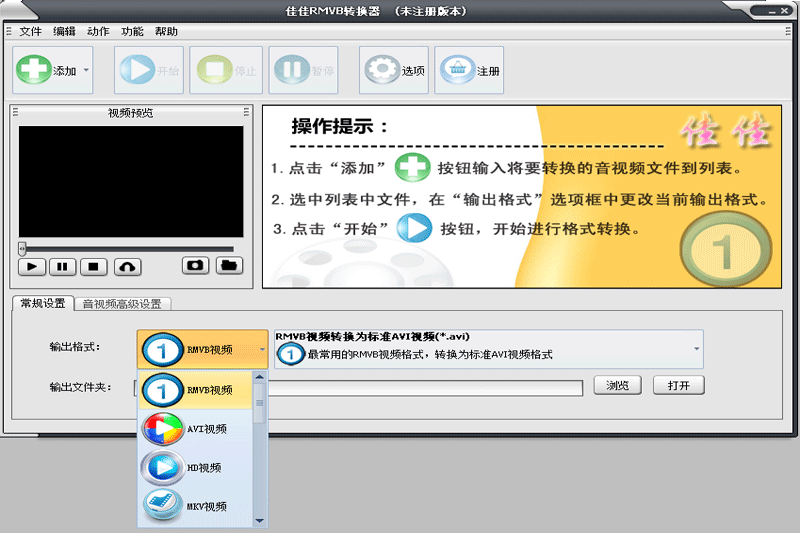Screen dimensions: 800x533
Task: Switch to 常规设置 tab
Action: click(43, 303)
